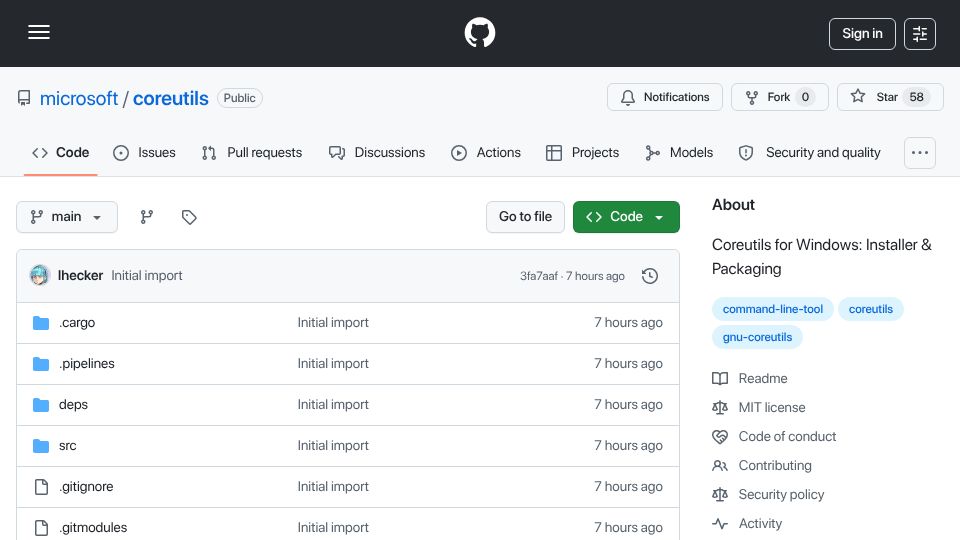Click the Public visibility badge
This screenshot has width=960, height=540.
[239, 98]
